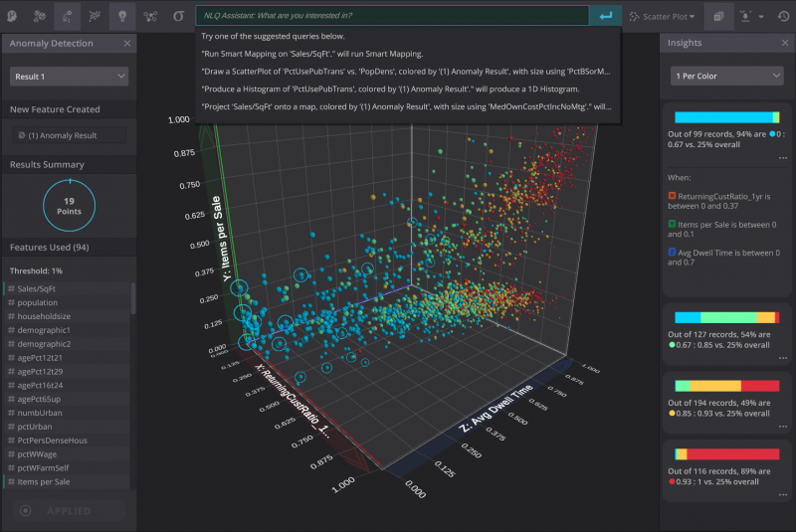Toggle the lightbulb Insights icon
The image size is (796, 532).
pos(122,16)
